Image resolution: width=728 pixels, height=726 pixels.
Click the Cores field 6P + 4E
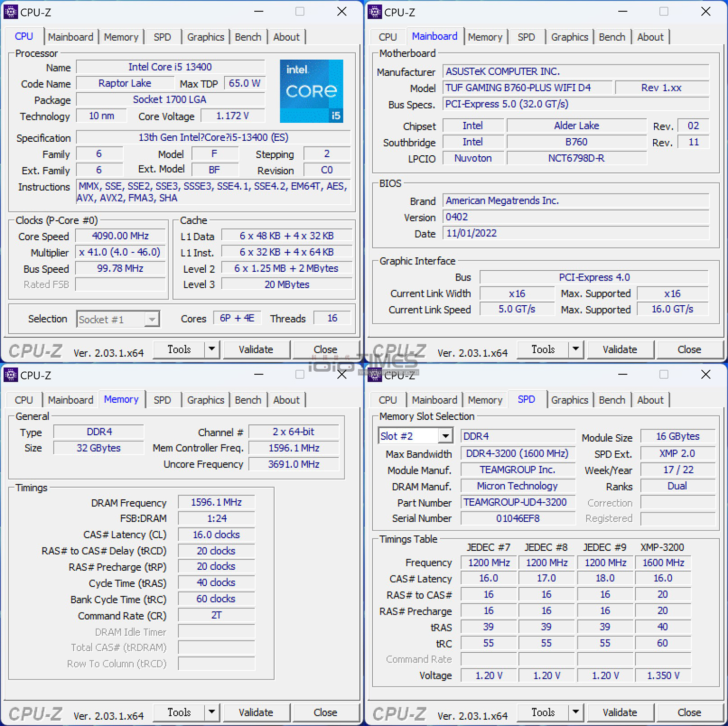(x=237, y=318)
